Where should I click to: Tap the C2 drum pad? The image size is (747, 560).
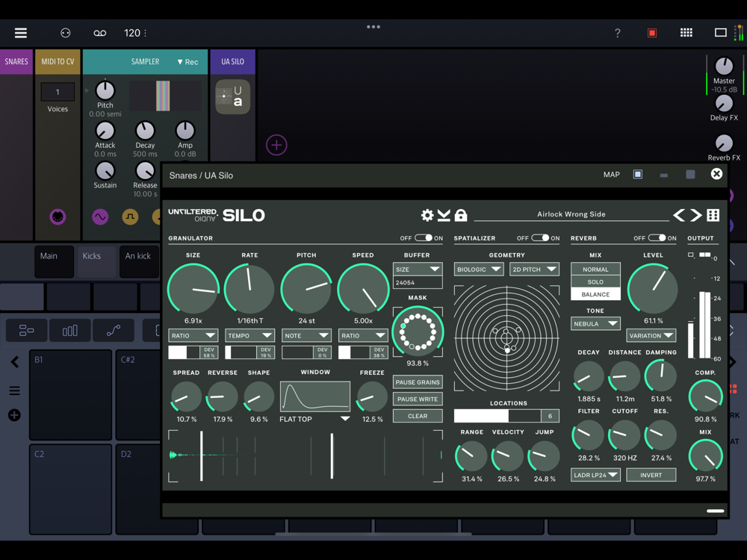[x=70, y=489]
